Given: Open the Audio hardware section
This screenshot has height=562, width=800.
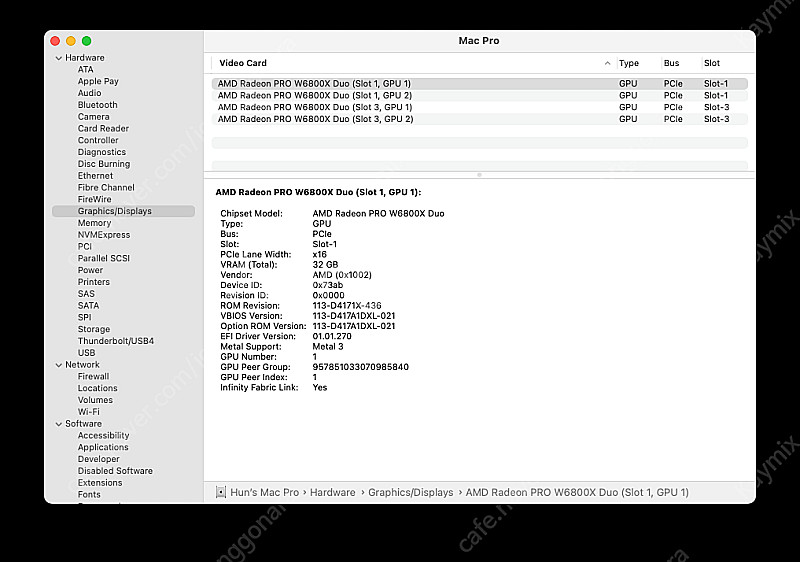Looking at the screenshot, I should pos(89,93).
